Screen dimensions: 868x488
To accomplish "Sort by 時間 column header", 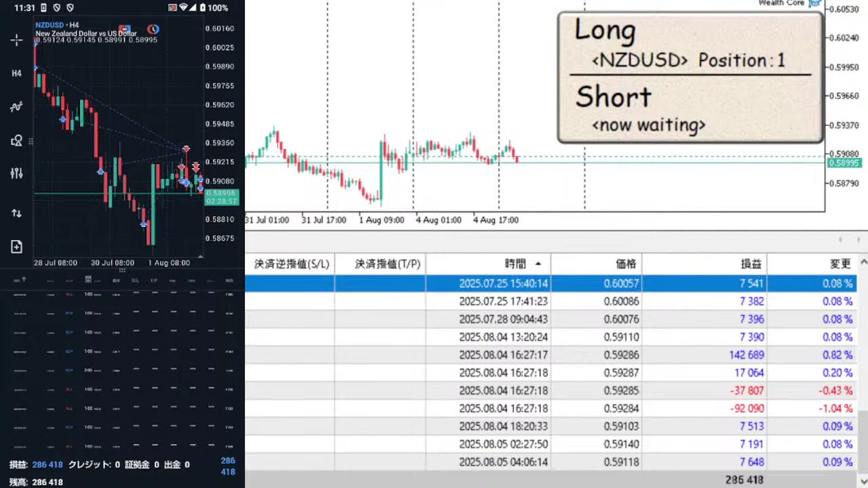I will coord(514,264).
